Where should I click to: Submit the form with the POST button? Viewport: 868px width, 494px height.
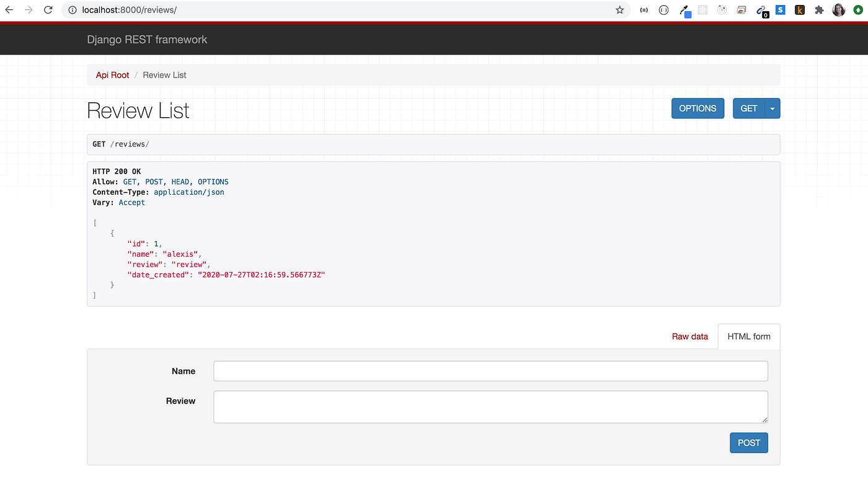point(748,443)
